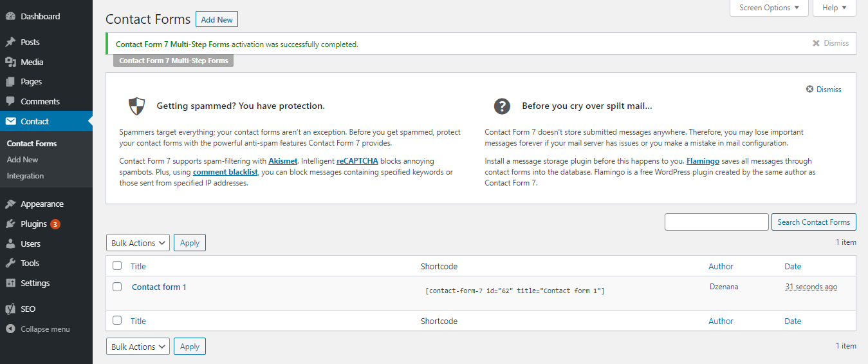The image size is (868, 364).
Task: Click the X icon in activation notice
Action: point(817,43)
